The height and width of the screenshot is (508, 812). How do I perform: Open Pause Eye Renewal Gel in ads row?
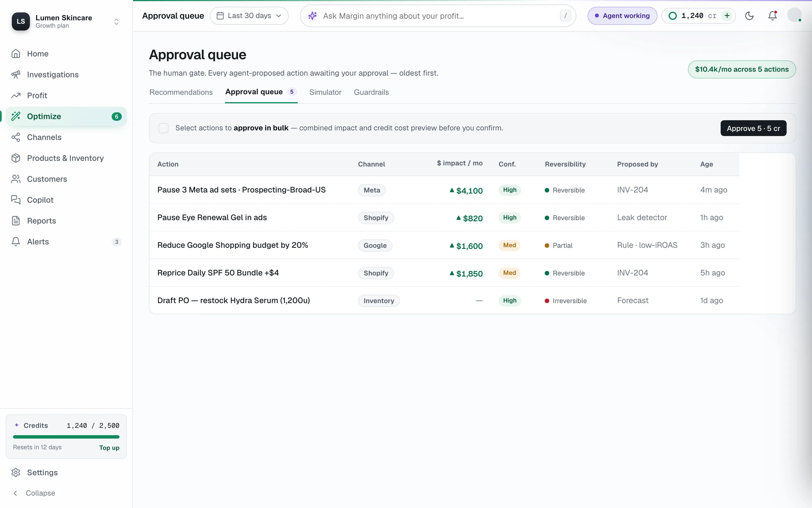click(x=444, y=217)
